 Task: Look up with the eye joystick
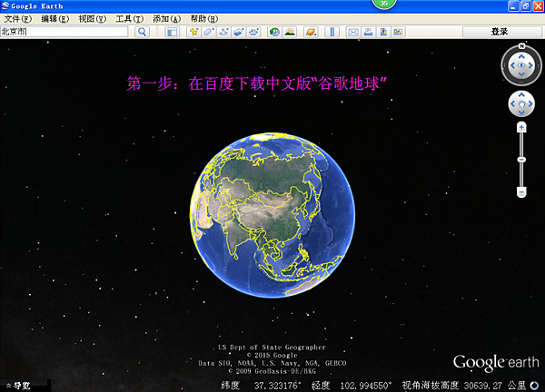[521, 56]
